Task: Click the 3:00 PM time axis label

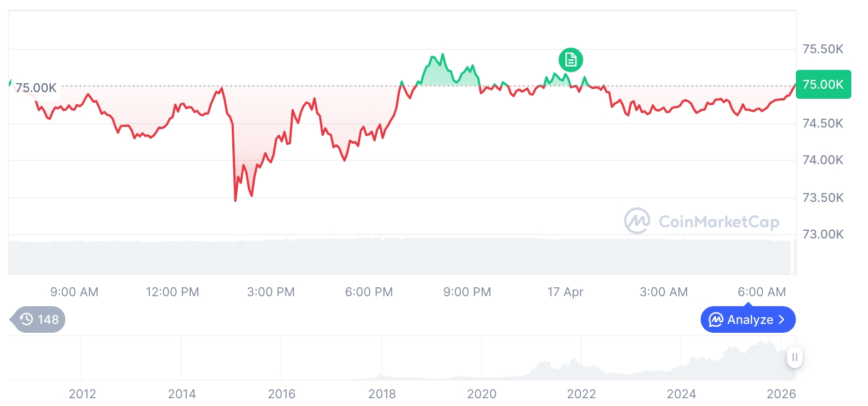Action: coord(271,292)
